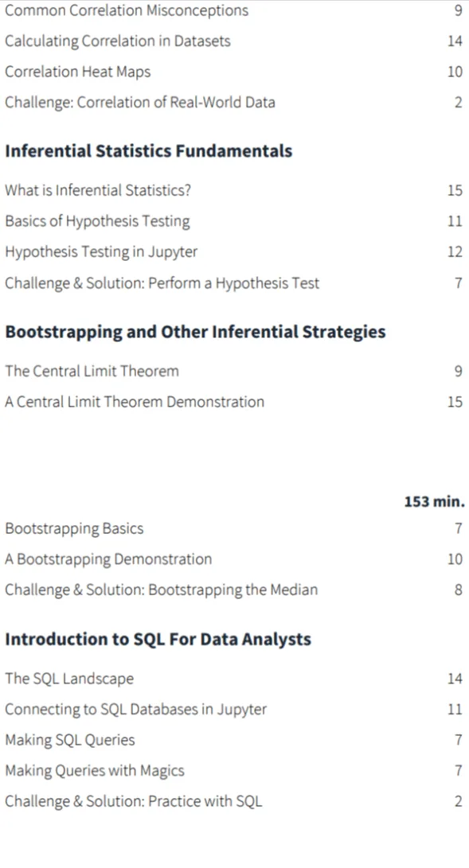Open Challenge & Solution: Perform a Hypothesis Test
Viewport: 469px width, 868px height.
tap(162, 283)
